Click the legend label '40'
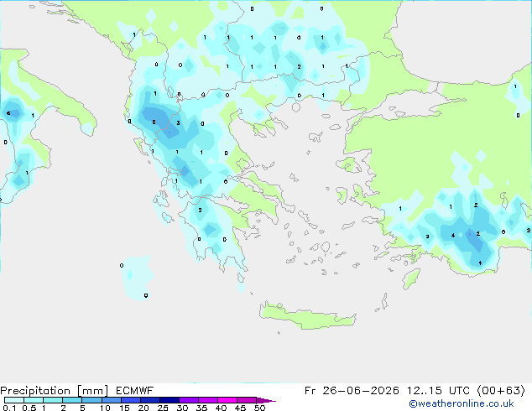This screenshot has height=411, width=532. pos(221,408)
